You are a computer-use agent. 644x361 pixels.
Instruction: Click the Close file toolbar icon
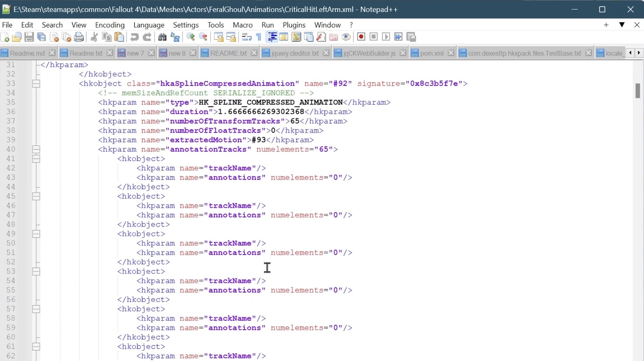pos(54,37)
